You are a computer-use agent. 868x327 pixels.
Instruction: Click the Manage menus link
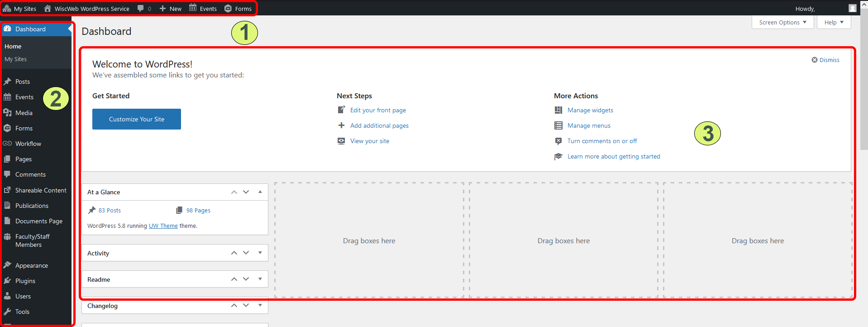click(x=589, y=125)
